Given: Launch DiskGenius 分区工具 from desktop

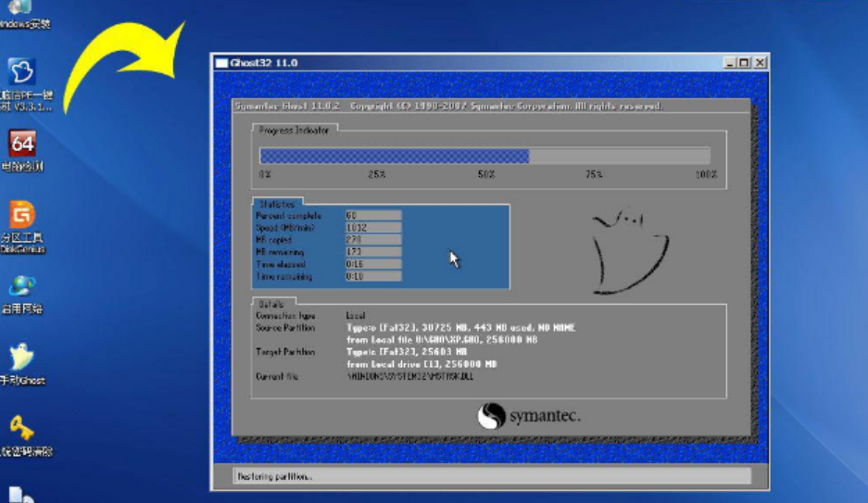Looking at the screenshot, I should click(21, 215).
